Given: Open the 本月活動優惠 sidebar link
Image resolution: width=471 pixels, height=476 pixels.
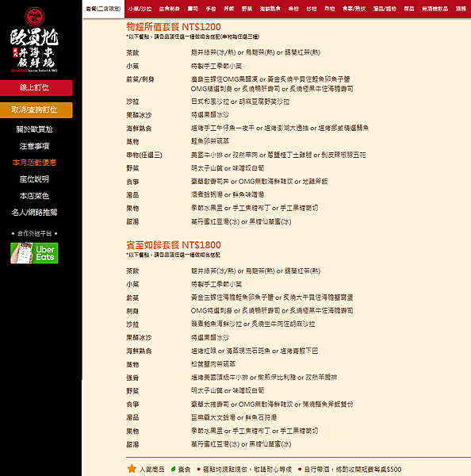Looking at the screenshot, I should (34, 163).
